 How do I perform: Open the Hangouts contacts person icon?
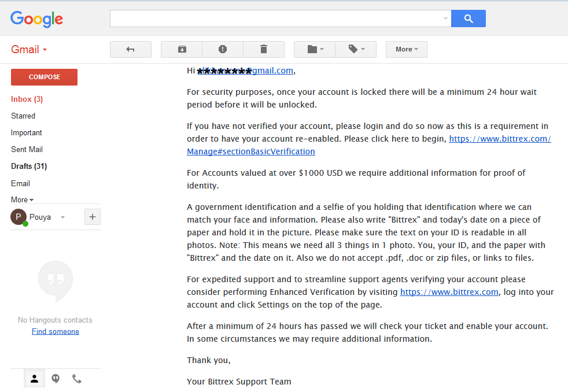click(x=34, y=379)
